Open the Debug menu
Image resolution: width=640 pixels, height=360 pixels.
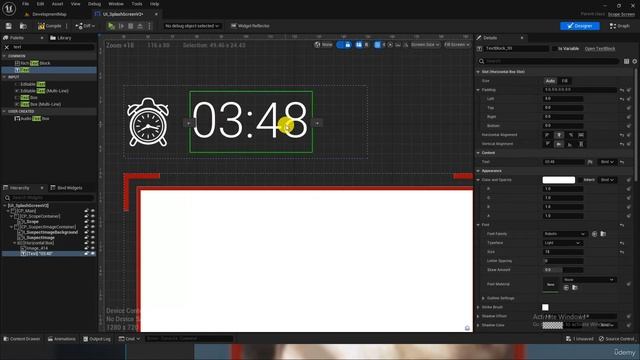coord(94,4)
